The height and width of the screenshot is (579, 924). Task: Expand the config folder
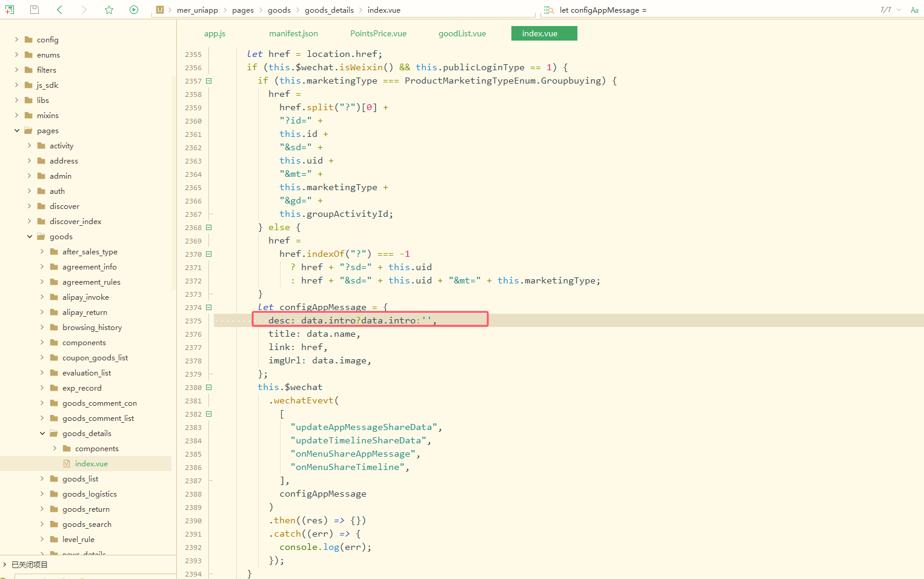pyautogui.click(x=16, y=39)
